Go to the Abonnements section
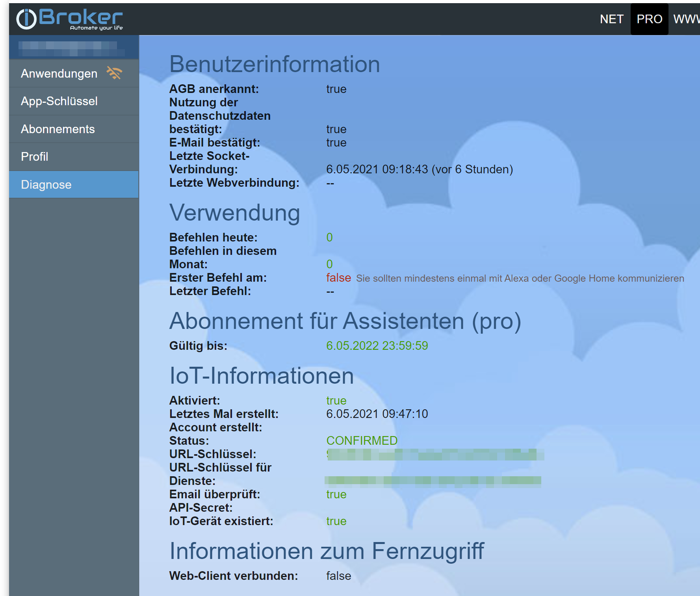700x596 pixels. click(74, 129)
